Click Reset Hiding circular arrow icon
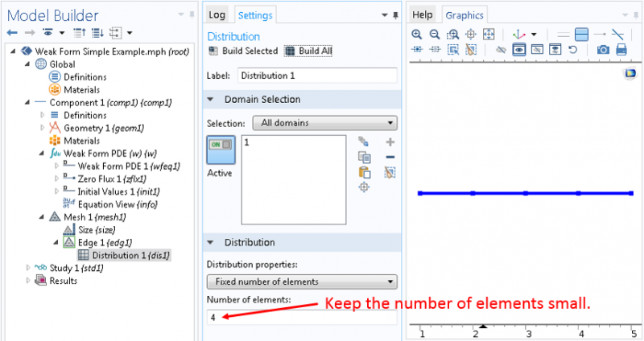This screenshot has width=644, height=341. pos(573,50)
